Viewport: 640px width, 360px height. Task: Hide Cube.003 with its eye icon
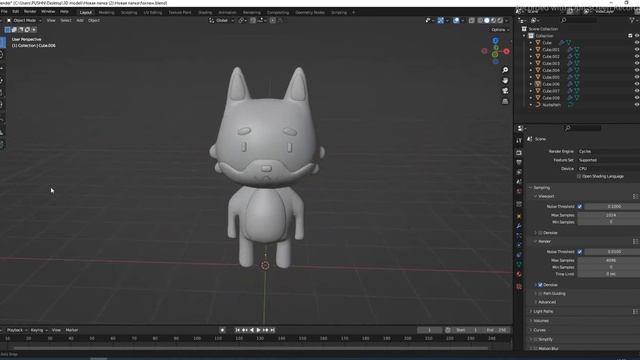click(636, 63)
